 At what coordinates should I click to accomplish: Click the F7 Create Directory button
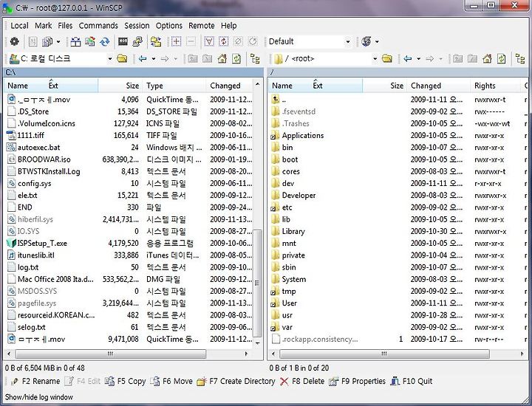pos(236,381)
